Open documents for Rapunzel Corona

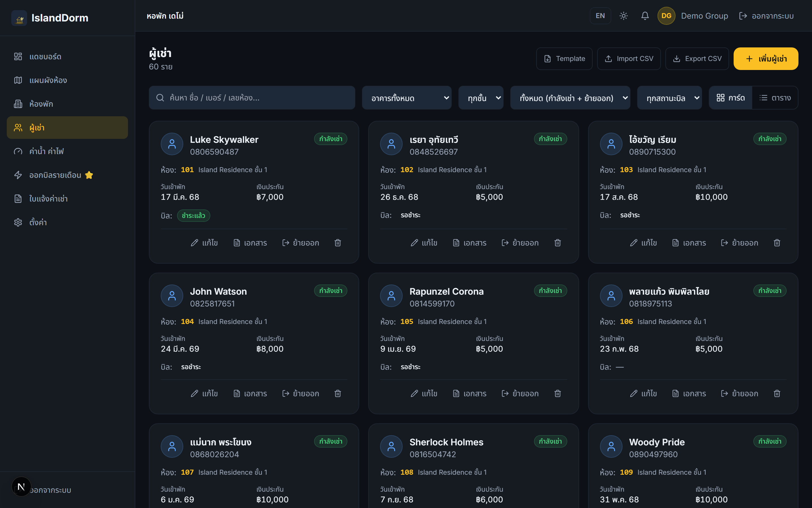[469, 393]
